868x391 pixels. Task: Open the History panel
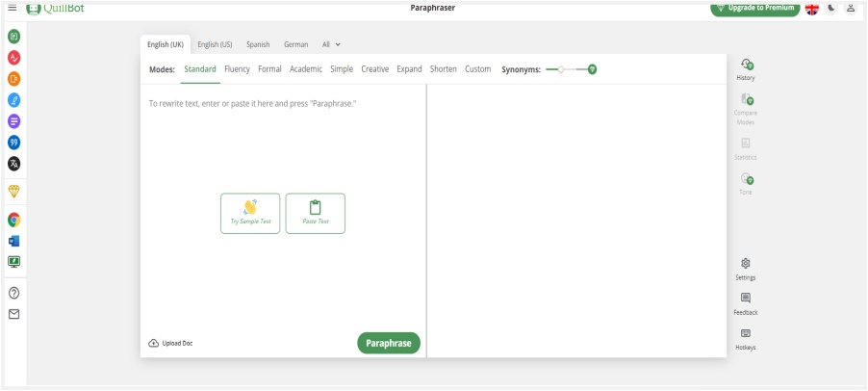[x=746, y=69]
